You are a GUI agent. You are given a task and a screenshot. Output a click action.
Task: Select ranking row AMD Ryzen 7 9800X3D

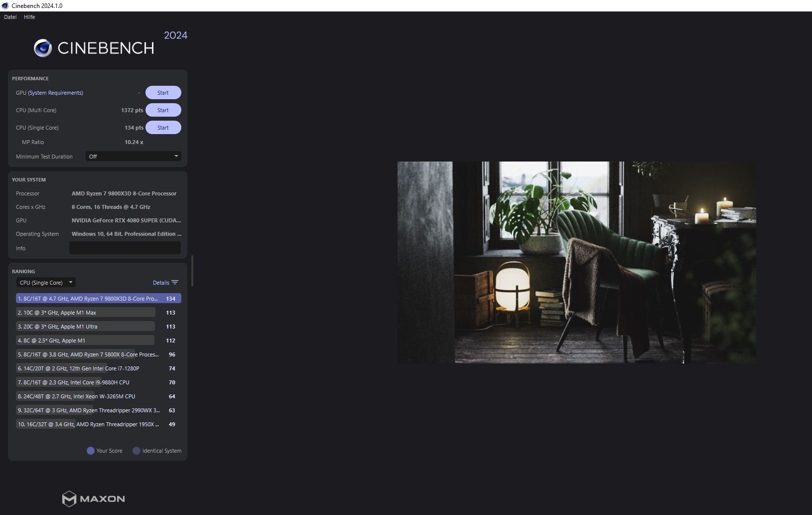click(x=99, y=299)
